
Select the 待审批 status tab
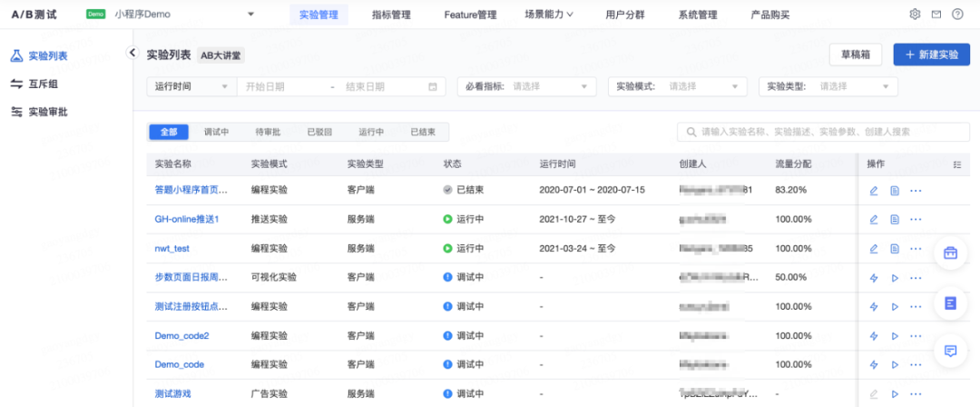point(268,132)
